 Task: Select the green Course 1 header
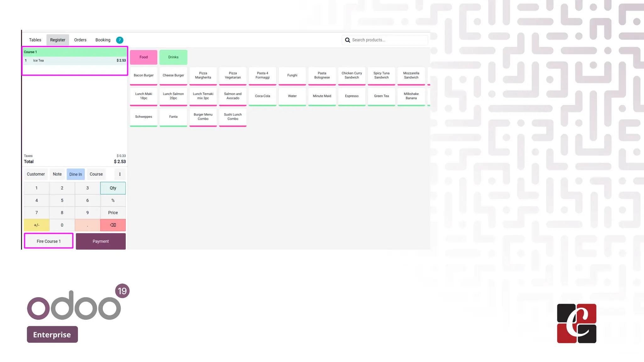(x=75, y=52)
